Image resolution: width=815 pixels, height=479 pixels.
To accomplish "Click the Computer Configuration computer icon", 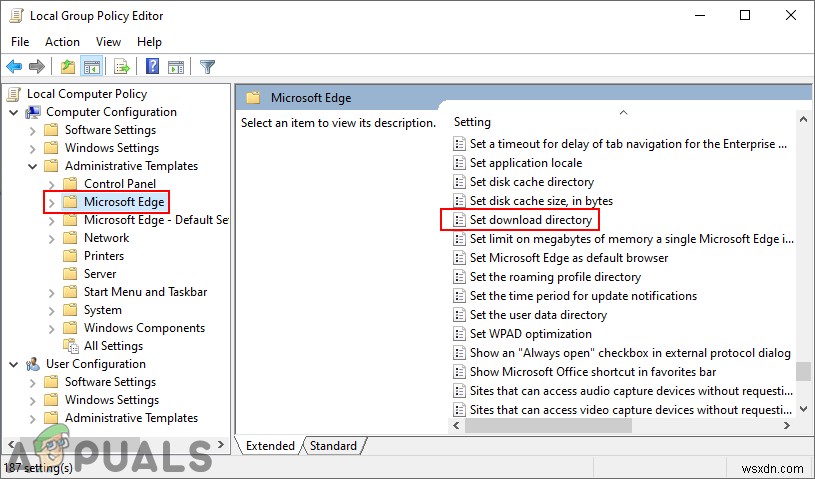I will coord(33,112).
